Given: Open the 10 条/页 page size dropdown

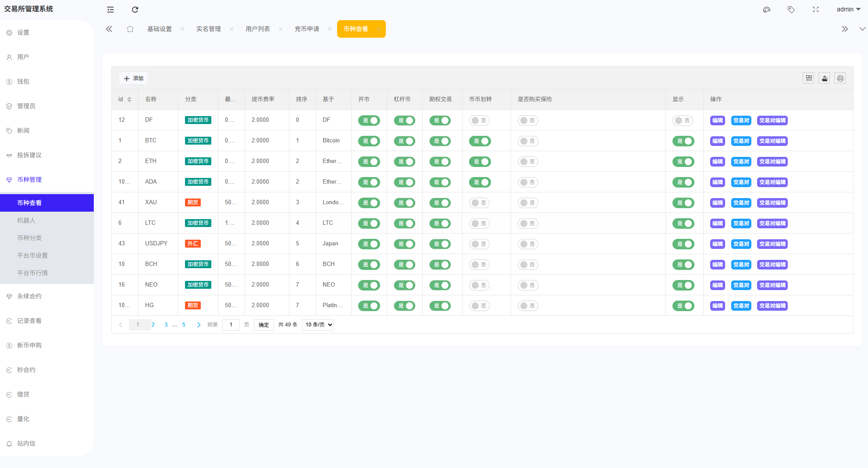Looking at the screenshot, I should (318, 325).
